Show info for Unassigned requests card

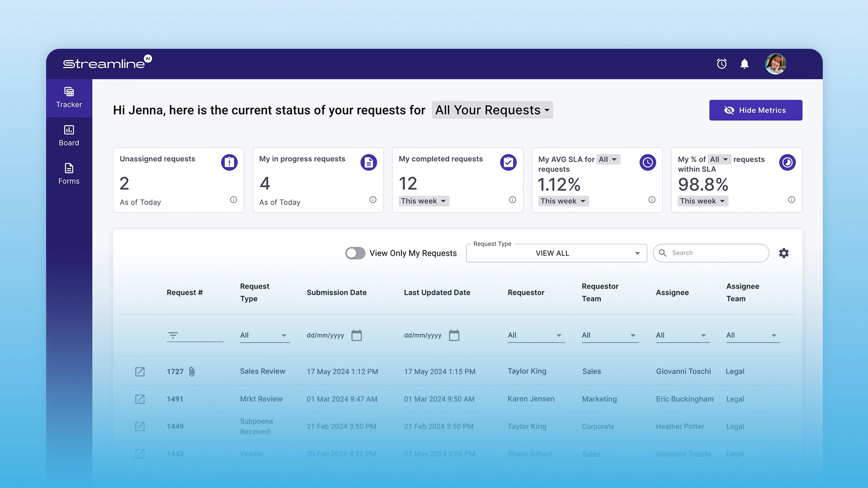click(x=233, y=200)
